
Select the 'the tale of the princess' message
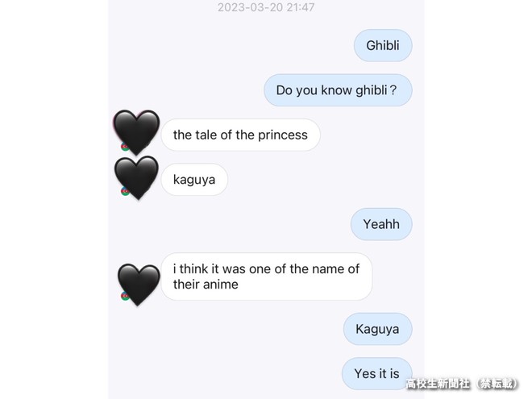point(240,135)
